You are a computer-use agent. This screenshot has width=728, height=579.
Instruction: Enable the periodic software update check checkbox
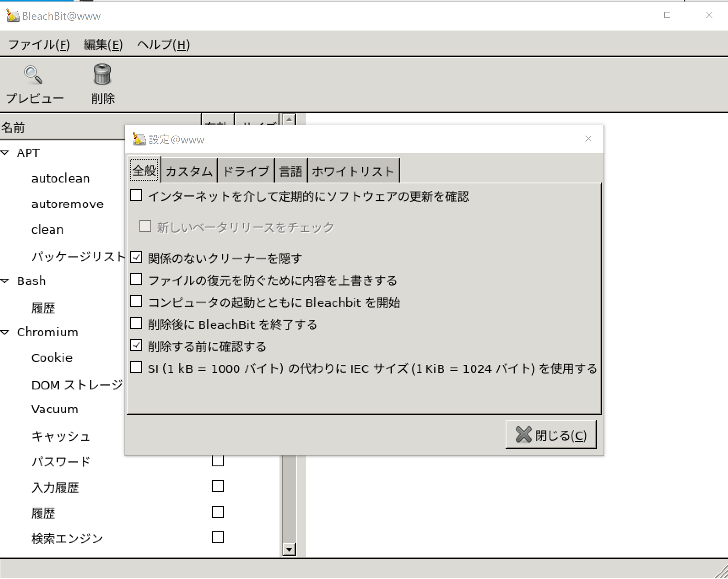point(136,195)
